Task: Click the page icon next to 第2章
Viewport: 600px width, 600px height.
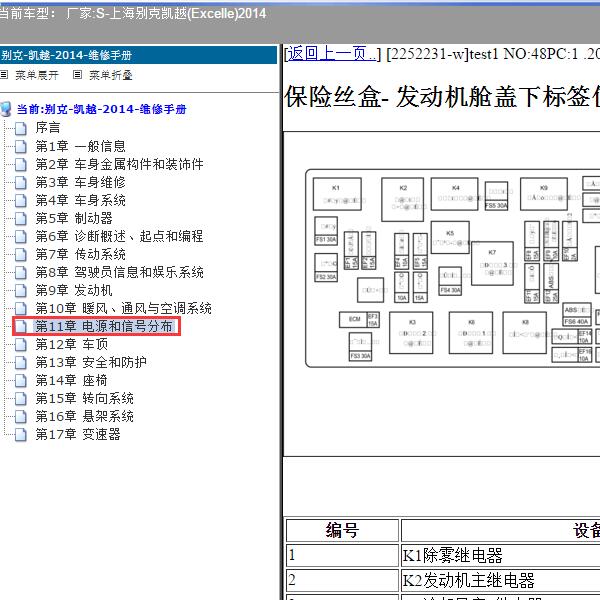Action: tap(21, 164)
